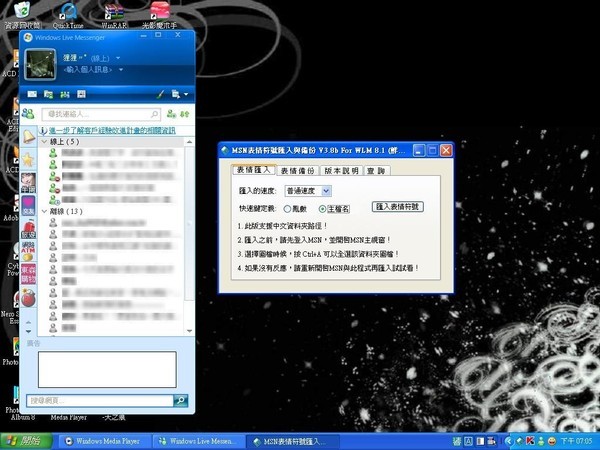This screenshot has height=450, width=600.
Task: Open the personal message dropdown arrow
Action: click(x=121, y=70)
